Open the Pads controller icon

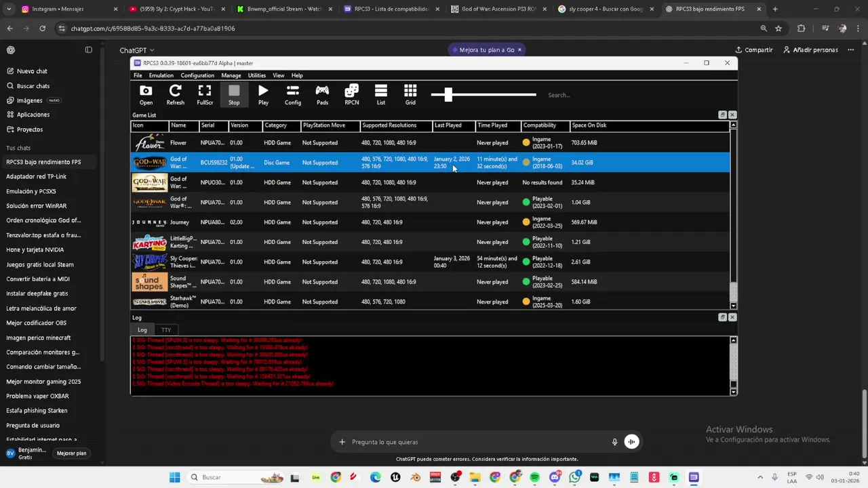(x=322, y=95)
